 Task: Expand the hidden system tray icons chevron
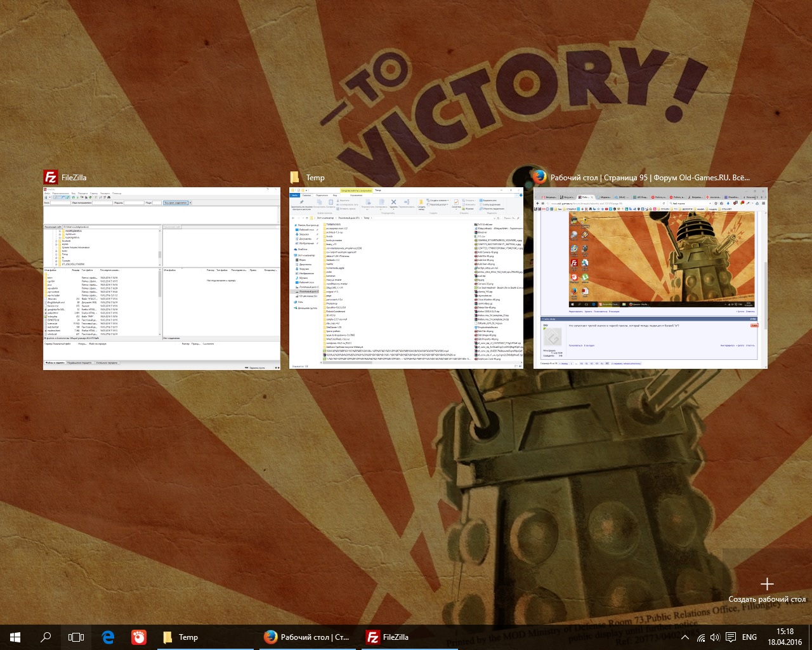click(684, 637)
